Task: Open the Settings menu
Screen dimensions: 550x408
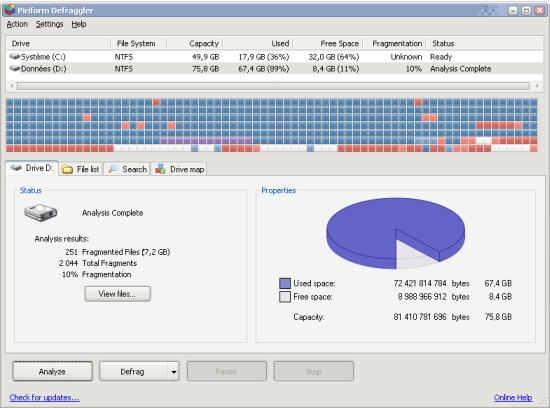Action: [x=49, y=24]
